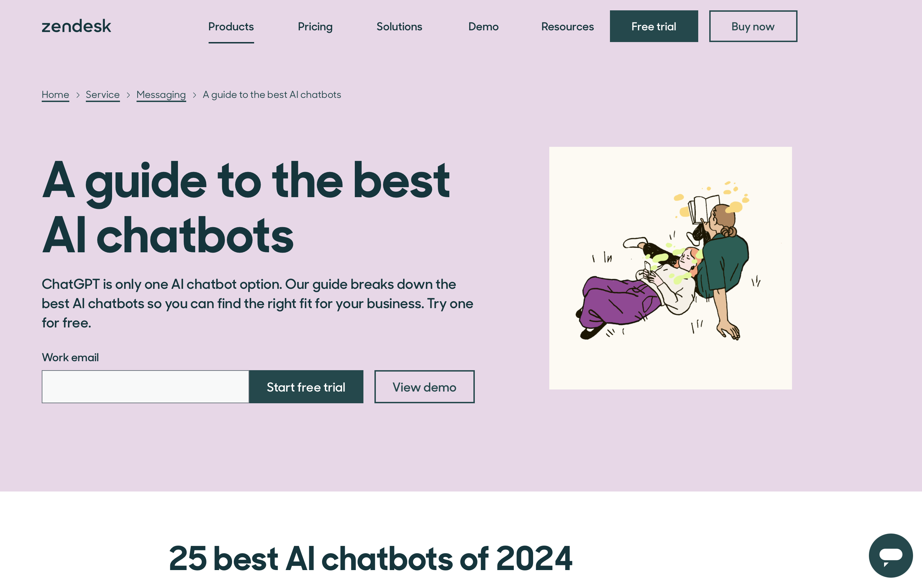Click the Free trial button
Image resolution: width=922 pixels, height=588 pixels.
[654, 26]
